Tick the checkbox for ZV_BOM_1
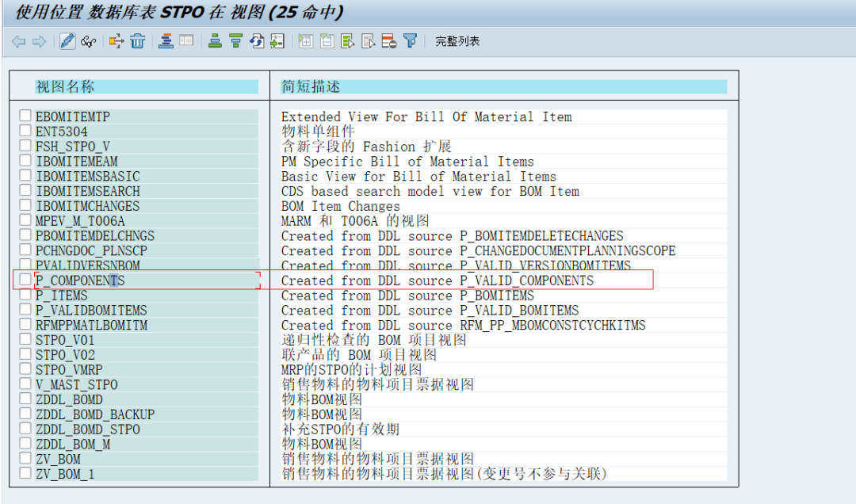Screen dimensions: 856x504 pyautogui.click(x=25, y=473)
